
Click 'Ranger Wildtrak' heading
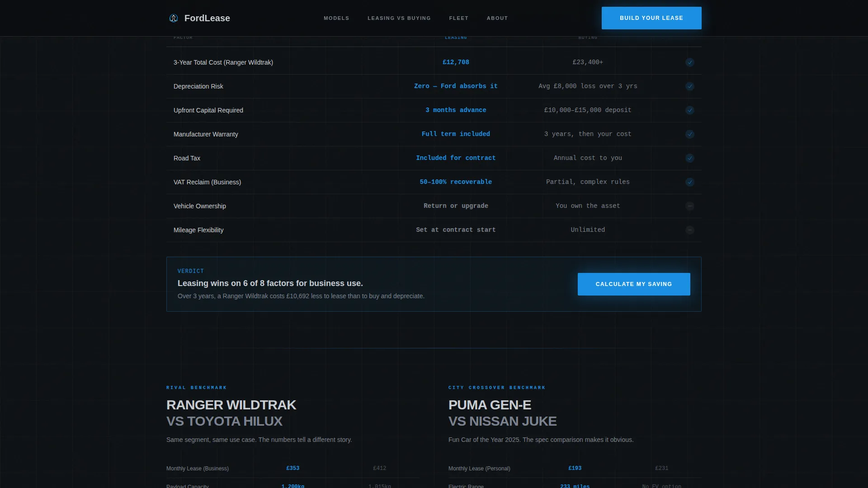[x=231, y=405]
